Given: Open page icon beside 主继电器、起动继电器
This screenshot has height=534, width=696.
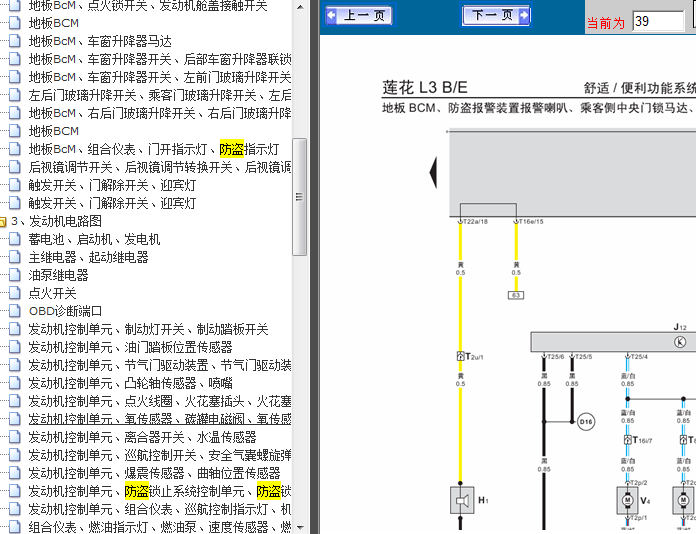Looking at the screenshot, I should click(15, 257).
